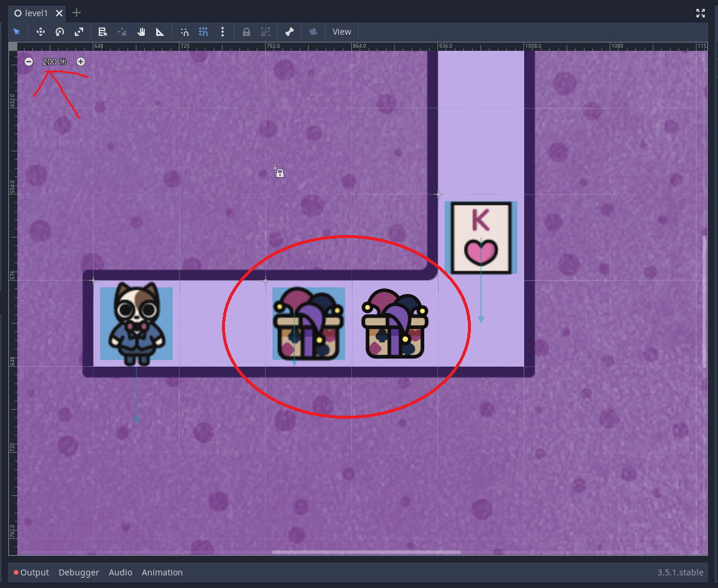Image resolution: width=718 pixels, height=588 pixels.
Task: Select the Ruler Mode triangle tool
Action: point(160,32)
